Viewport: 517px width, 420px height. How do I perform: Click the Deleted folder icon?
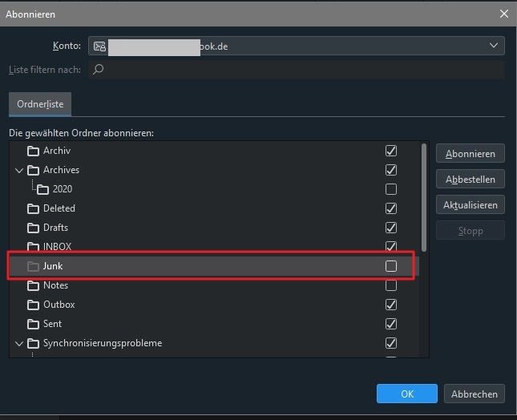(33, 208)
